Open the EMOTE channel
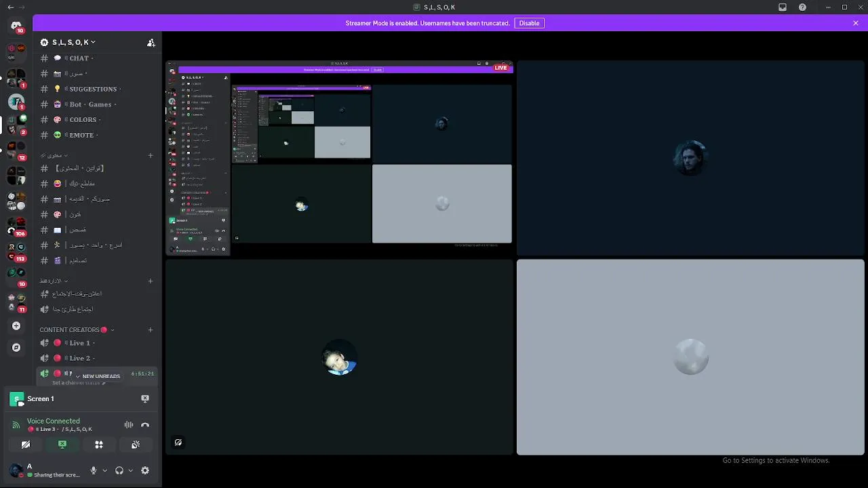Viewport: 868px width, 488px height. point(97,135)
